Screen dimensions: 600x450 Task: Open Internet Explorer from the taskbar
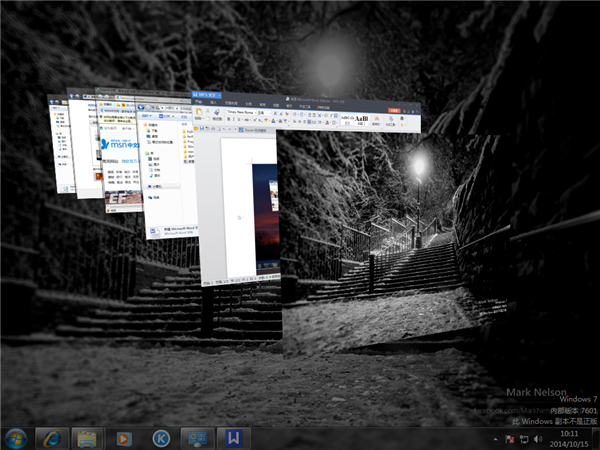coord(51,437)
